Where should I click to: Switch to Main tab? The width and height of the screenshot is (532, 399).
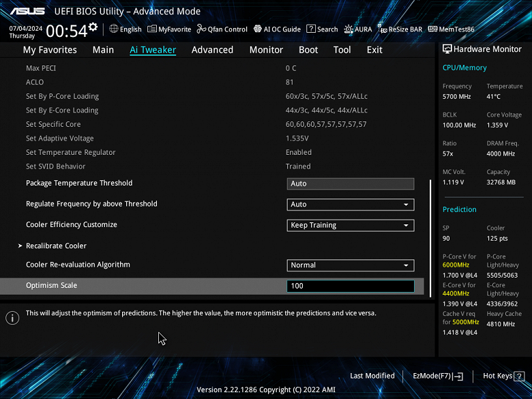pos(103,50)
